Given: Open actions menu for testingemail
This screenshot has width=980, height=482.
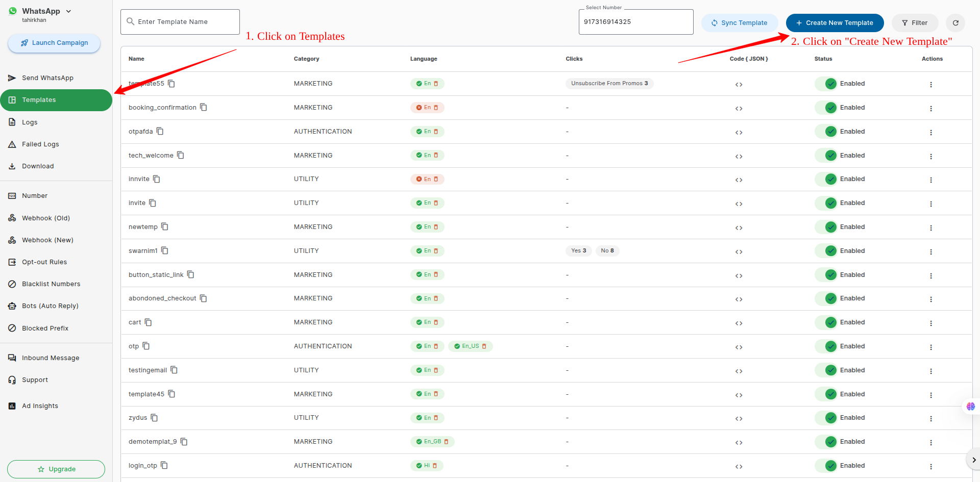Looking at the screenshot, I should pyautogui.click(x=931, y=371).
